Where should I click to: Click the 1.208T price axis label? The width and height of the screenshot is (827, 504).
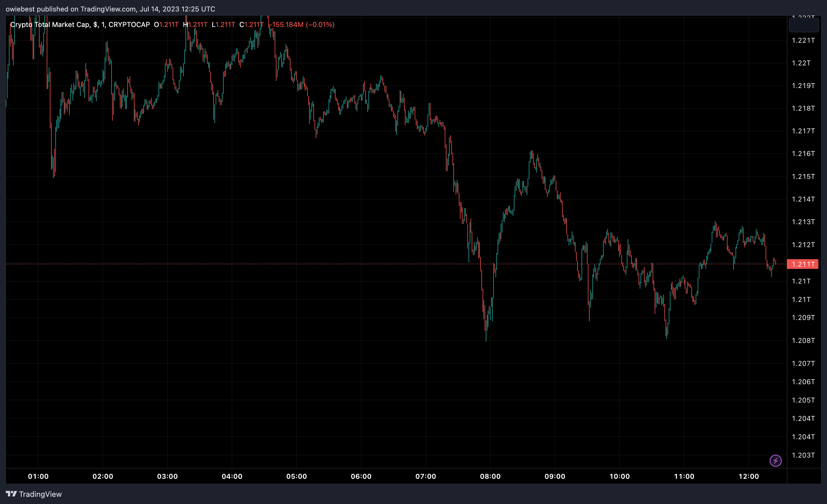803,340
